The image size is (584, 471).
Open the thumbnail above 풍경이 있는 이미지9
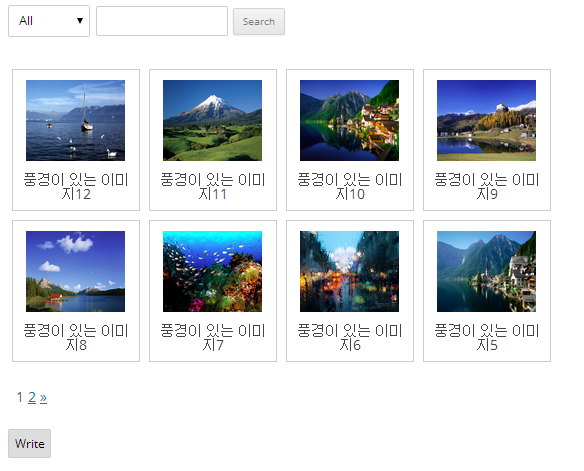486,120
